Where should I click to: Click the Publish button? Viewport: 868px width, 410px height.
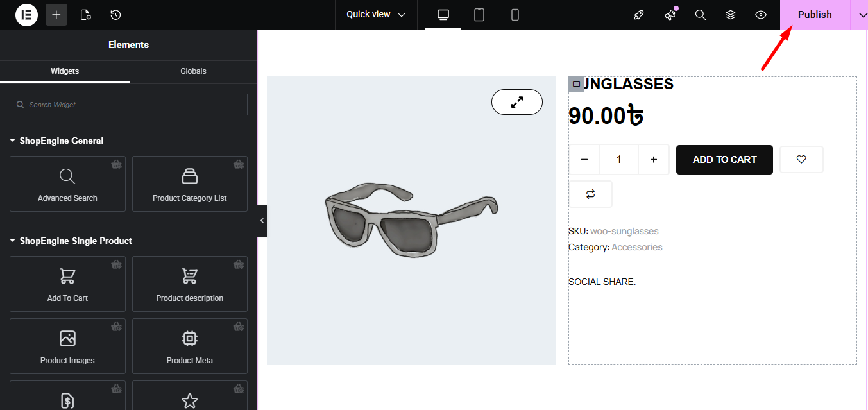coord(814,14)
